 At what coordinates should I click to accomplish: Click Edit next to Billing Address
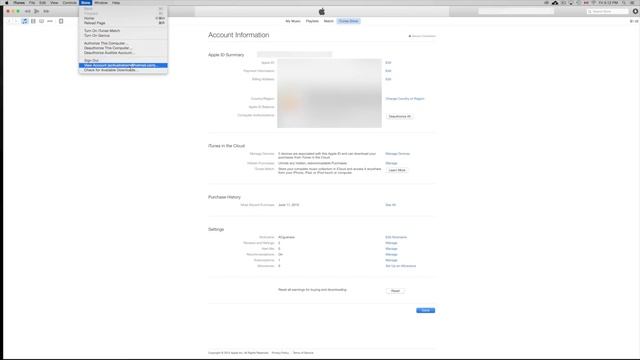388,79
